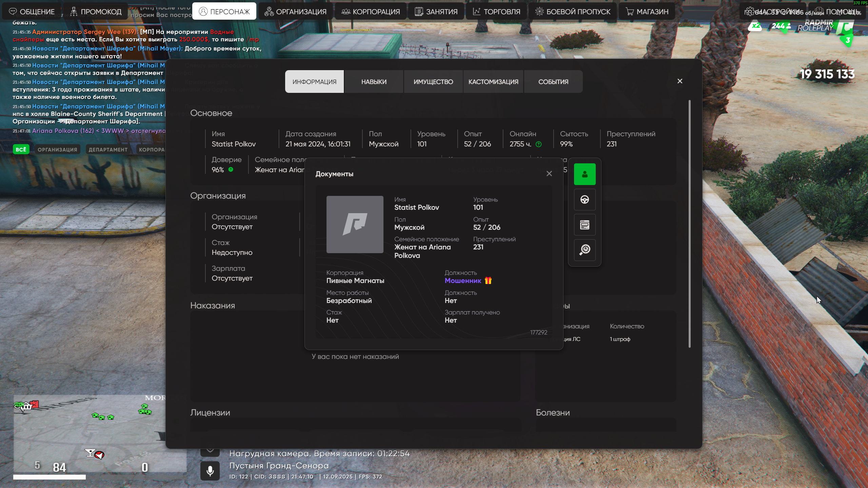Open the ОБЩЕНИЕ top menu

[x=32, y=12]
